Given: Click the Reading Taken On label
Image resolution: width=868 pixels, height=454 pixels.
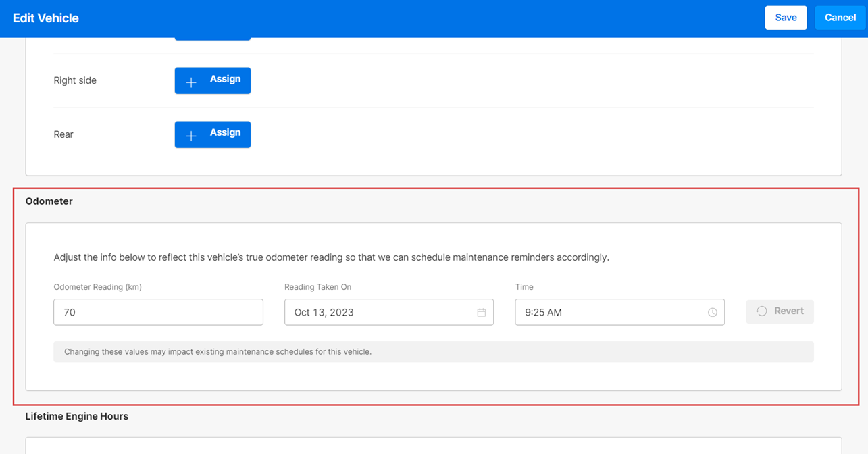Looking at the screenshot, I should [x=317, y=287].
